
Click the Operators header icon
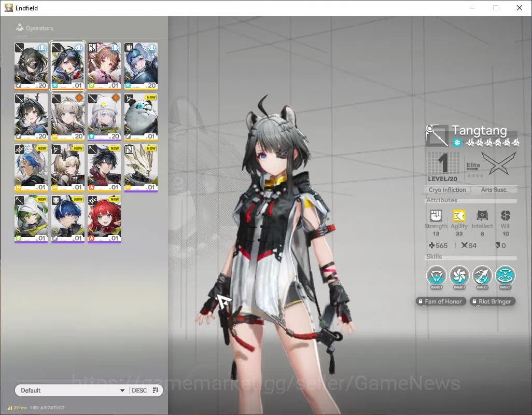pyautogui.click(x=20, y=27)
